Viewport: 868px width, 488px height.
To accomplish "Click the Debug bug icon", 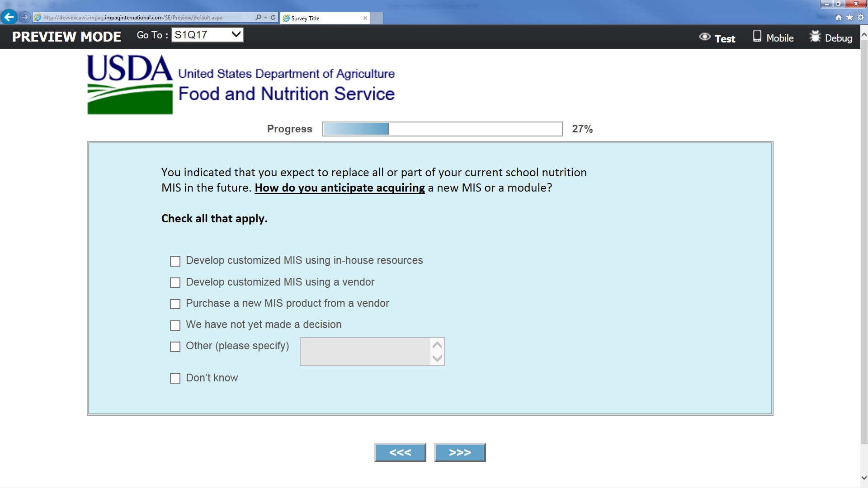I will (x=815, y=36).
